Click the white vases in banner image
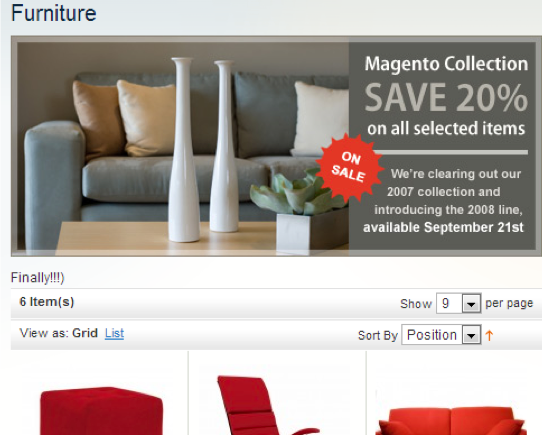 [204, 150]
